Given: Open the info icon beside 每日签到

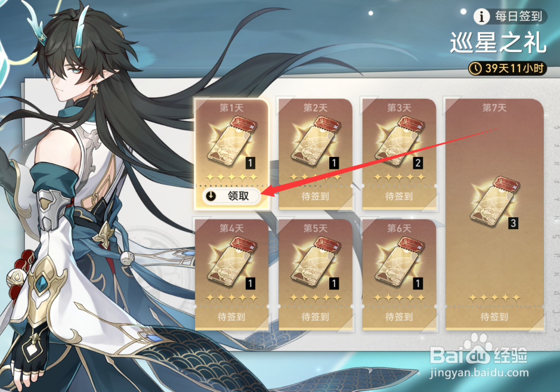Looking at the screenshot, I should click(x=481, y=17).
